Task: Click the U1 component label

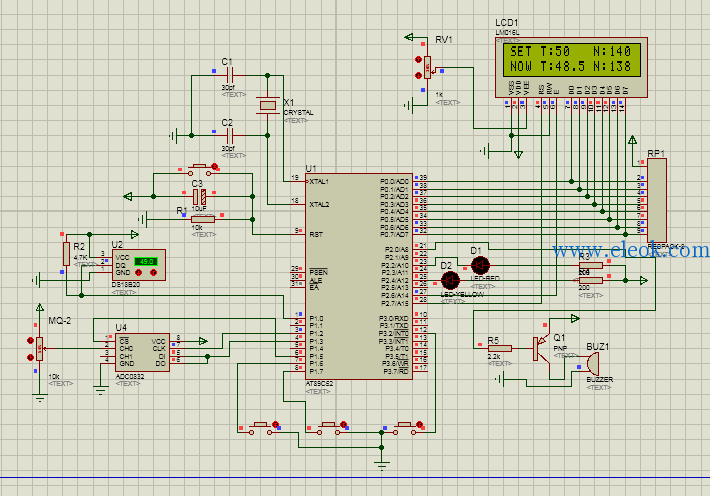Action: 311,169
